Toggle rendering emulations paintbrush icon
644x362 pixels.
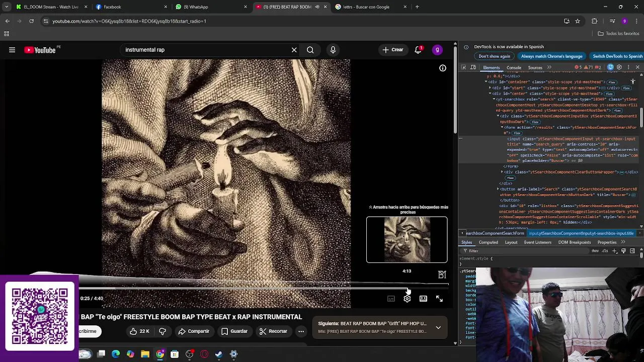pyautogui.click(x=623, y=251)
